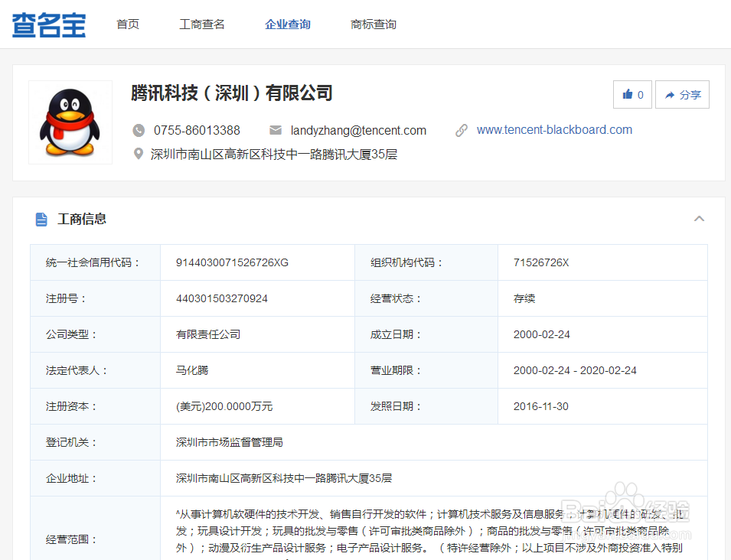Click the share arrow icon in 分享

pyautogui.click(x=669, y=94)
